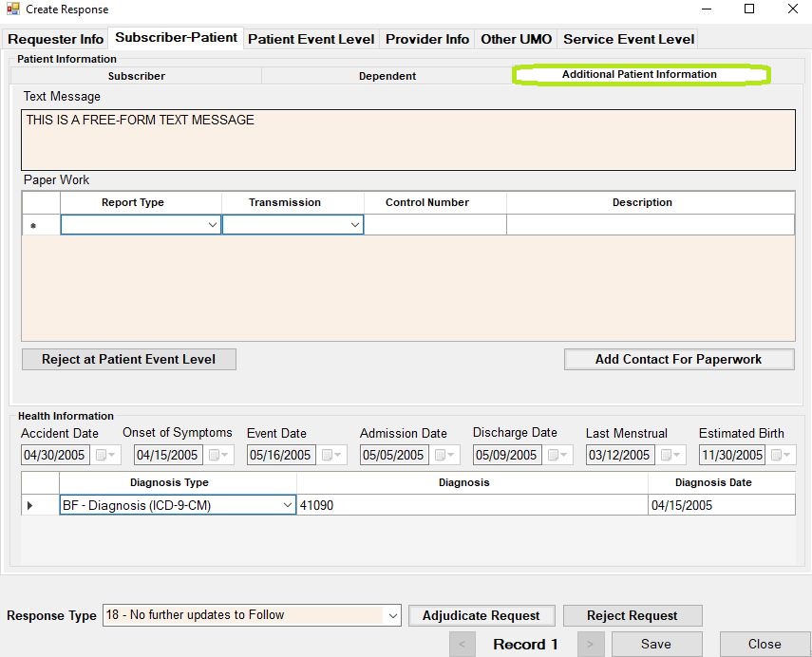Open the Other UMO tab
The width and height of the screenshot is (812, 657).
tap(517, 39)
